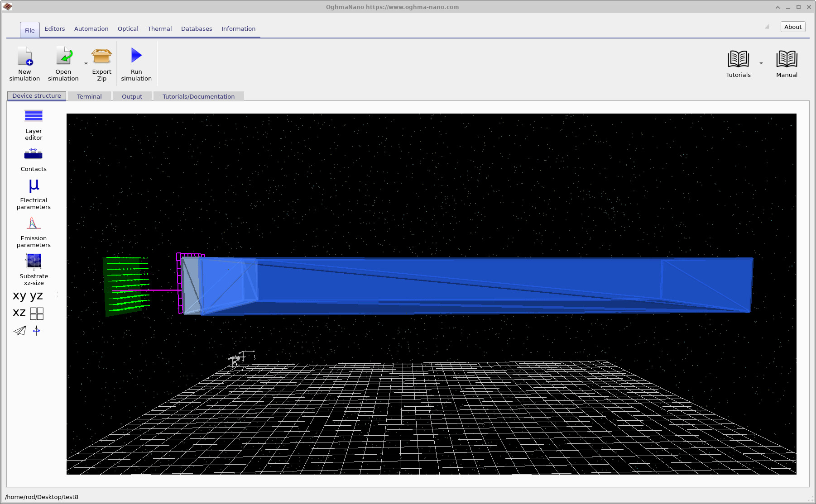Switch to the Terminal tab
Viewport: 816px width, 504px height.
click(x=89, y=96)
